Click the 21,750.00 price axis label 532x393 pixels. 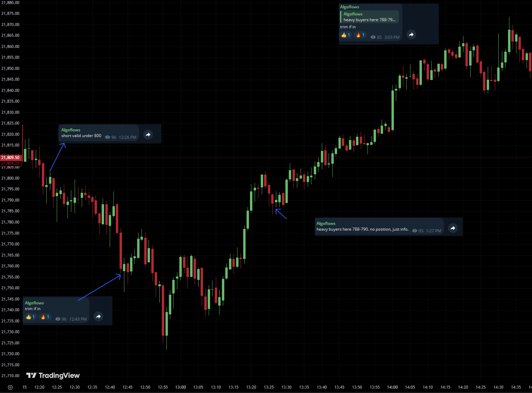point(10,288)
